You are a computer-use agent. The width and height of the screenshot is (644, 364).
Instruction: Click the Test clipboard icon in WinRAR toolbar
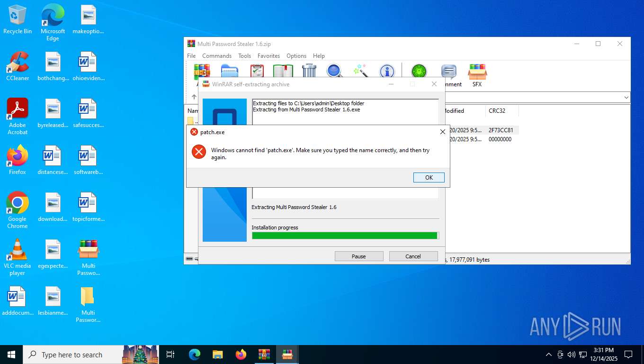point(257,71)
